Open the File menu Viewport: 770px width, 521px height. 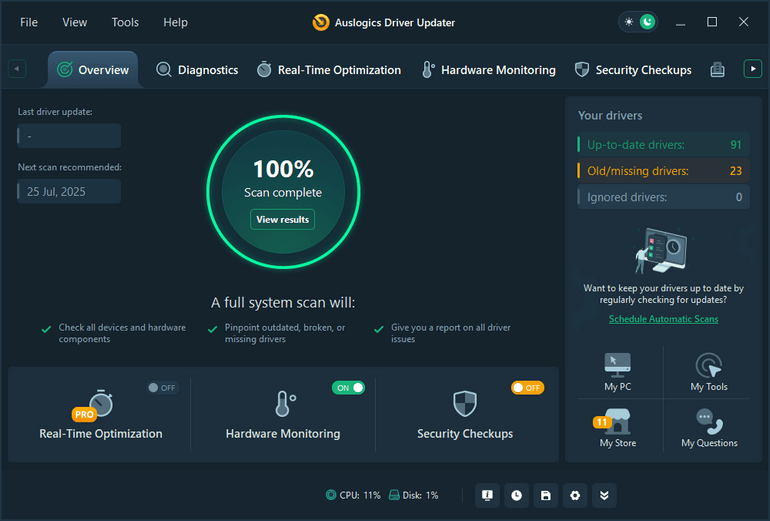28,23
